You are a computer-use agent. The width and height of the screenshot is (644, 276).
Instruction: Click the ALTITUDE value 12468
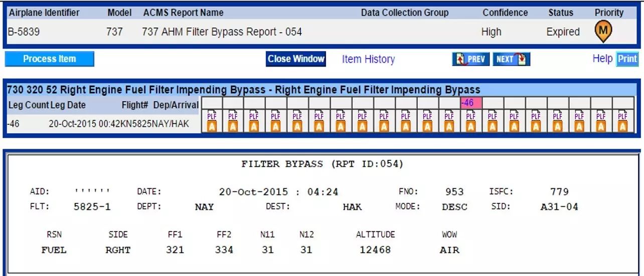(375, 250)
